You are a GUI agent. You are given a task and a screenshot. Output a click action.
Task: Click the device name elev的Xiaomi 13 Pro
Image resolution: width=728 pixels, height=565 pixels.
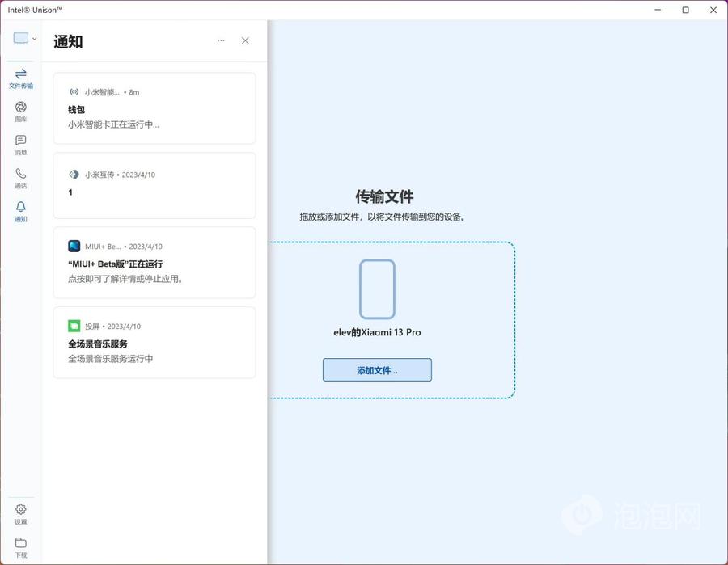(x=377, y=332)
